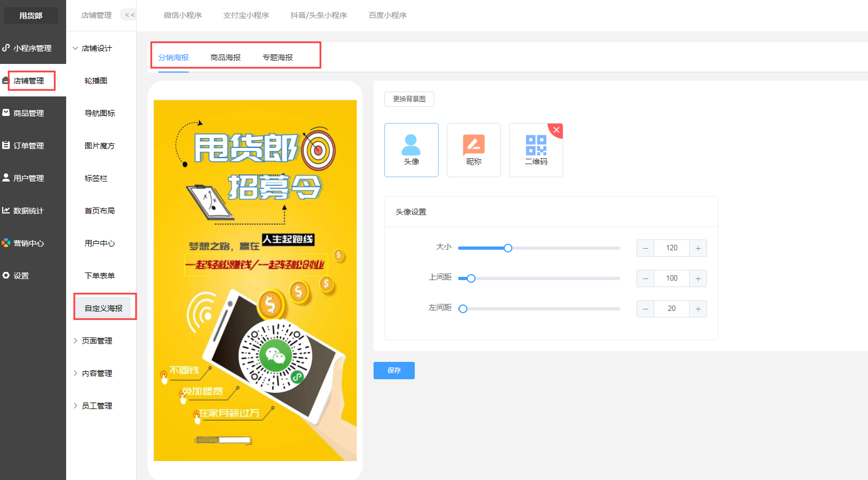868x480 pixels.
Task: Open the 轮播图 submenu item
Action: 96,81
